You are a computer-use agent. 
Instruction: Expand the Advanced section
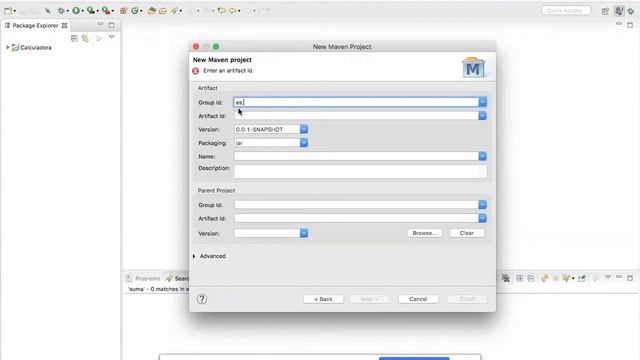[x=194, y=256]
